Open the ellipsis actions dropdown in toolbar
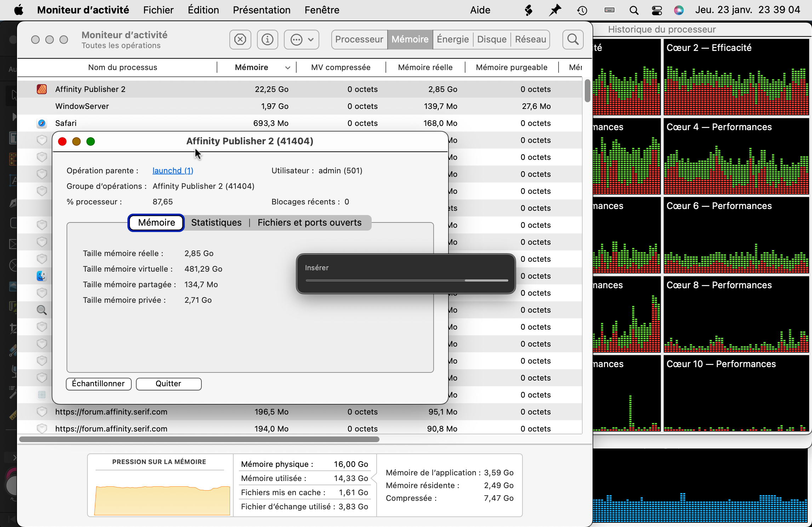Viewport: 812px width, 527px height. (302, 39)
